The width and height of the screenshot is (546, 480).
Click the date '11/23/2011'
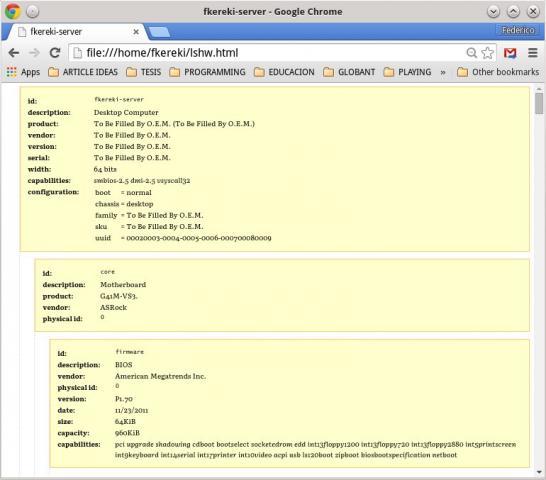pyautogui.click(x=131, y=410)
